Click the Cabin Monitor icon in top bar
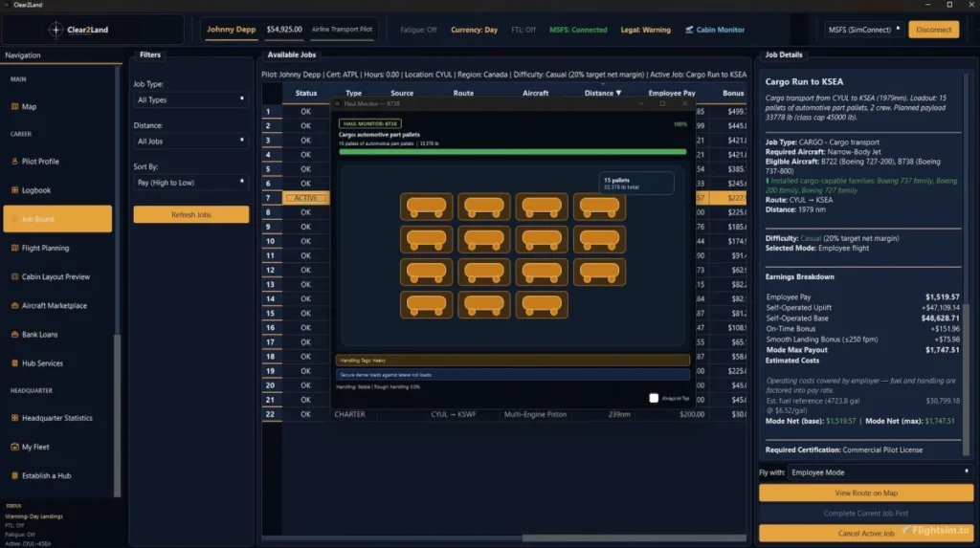 [689, 30]
